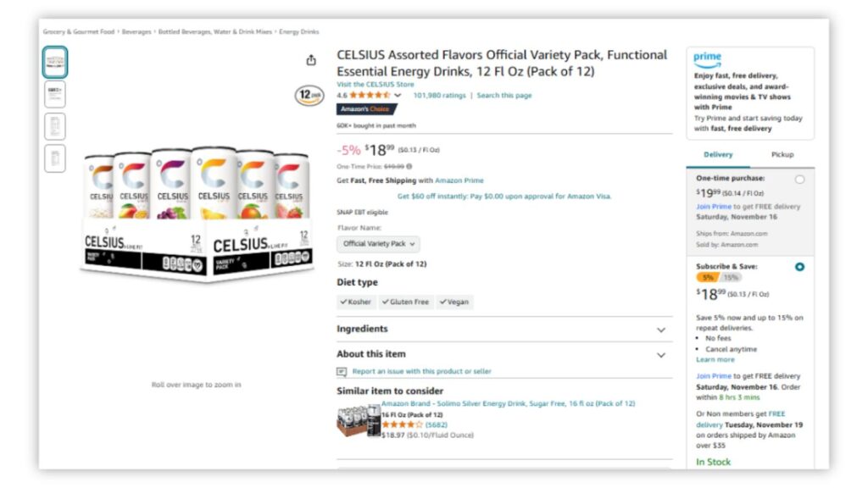Open the Visit the CELSIUS Store link
868x488 pixels.
(376, 84)
